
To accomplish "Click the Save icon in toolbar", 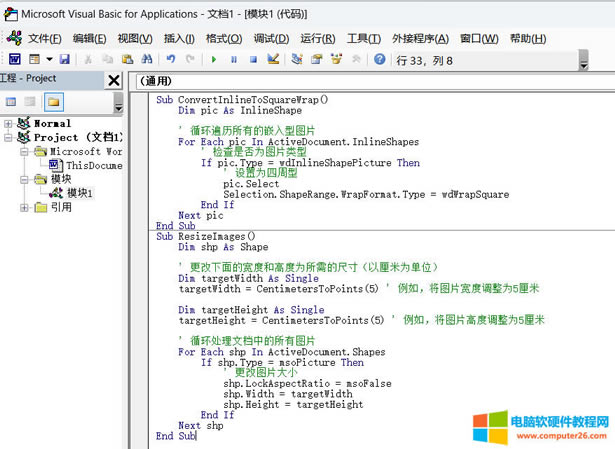I will tap(65, 60).
